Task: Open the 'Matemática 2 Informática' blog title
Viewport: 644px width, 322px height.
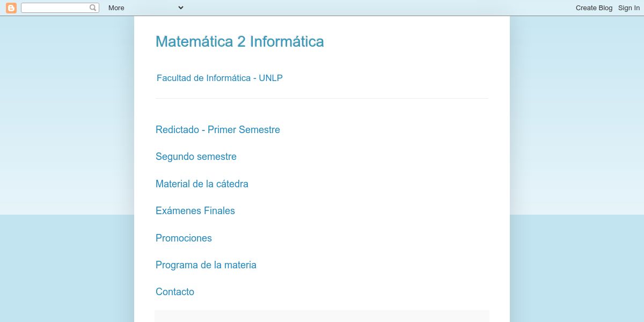Action: point(239,41)
